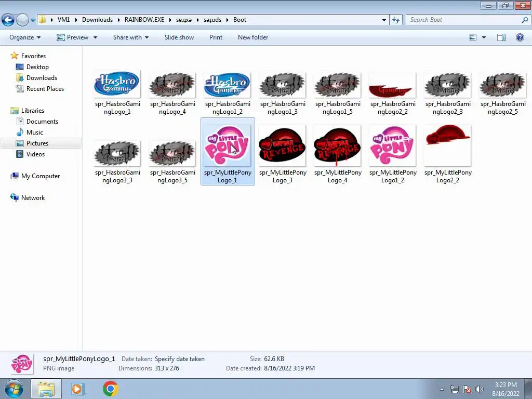
Task: Select the spr_HasbroGamingLogo1_5 file
Action: (338, 94)
